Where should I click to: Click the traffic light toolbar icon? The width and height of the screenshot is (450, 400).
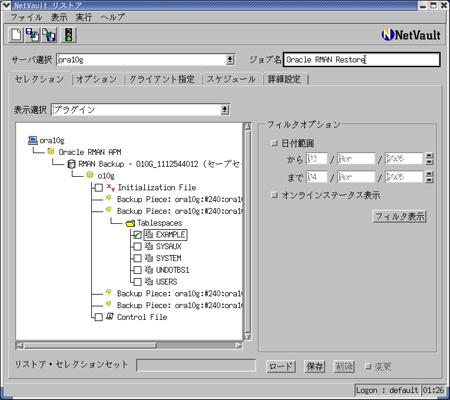pos(69,35)
